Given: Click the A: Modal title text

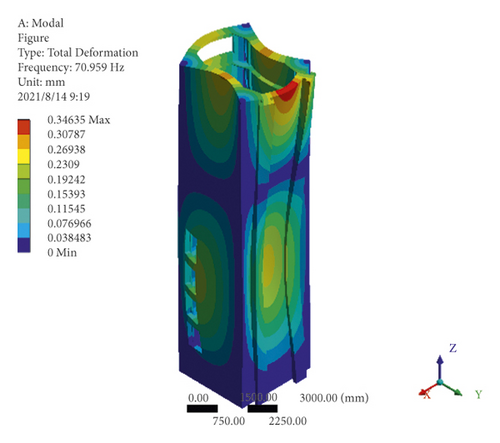Looking at the screenshot, I should coord(41,23).
